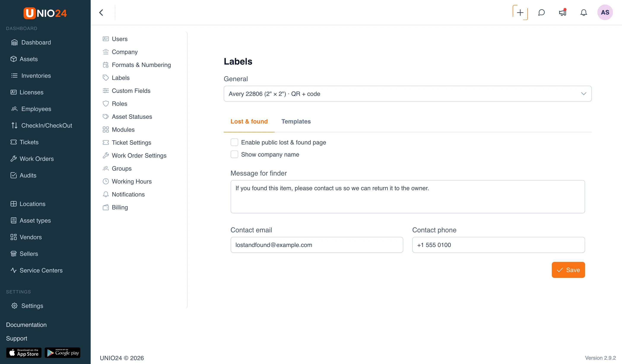Click the Roles shield icon
The width and height of the screenshot is (622, 364).
click(106, 104)
